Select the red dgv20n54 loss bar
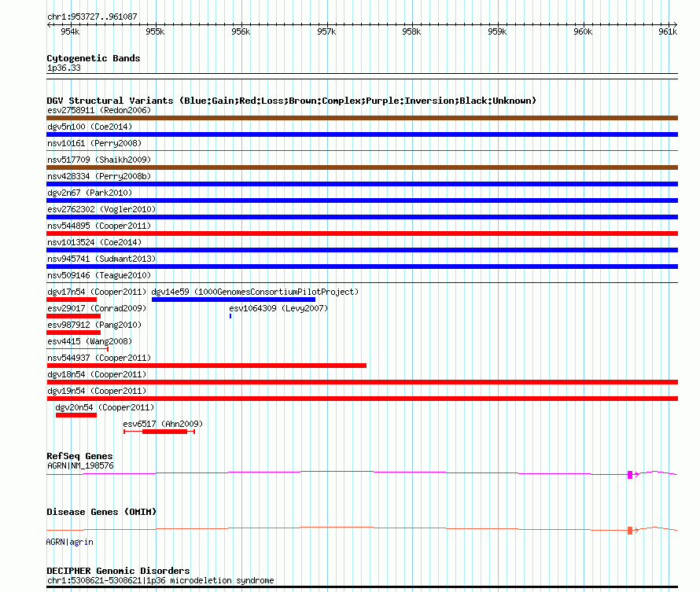The image size is (700, 592). click(x=76, y=415)
